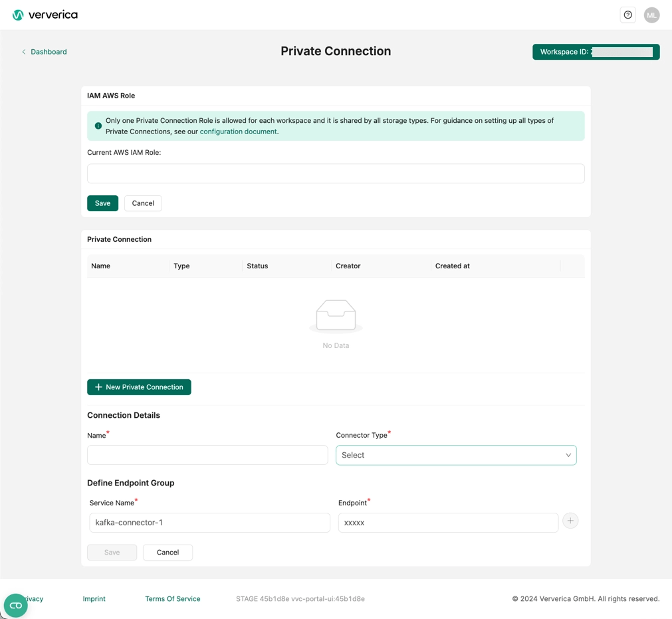
Task: Click New Private Connection
Action: click(x=139, y=387)
